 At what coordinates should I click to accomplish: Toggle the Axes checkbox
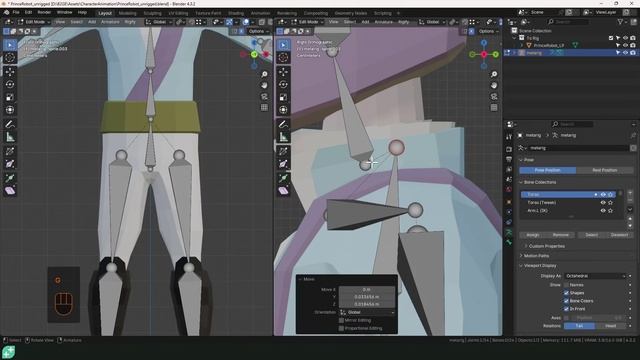(567, 318)
